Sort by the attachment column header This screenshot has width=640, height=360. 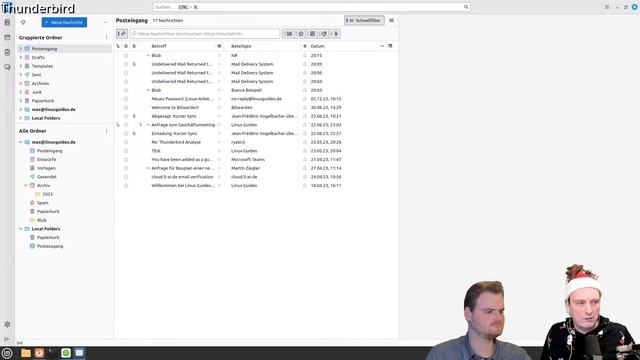point(134,46)
